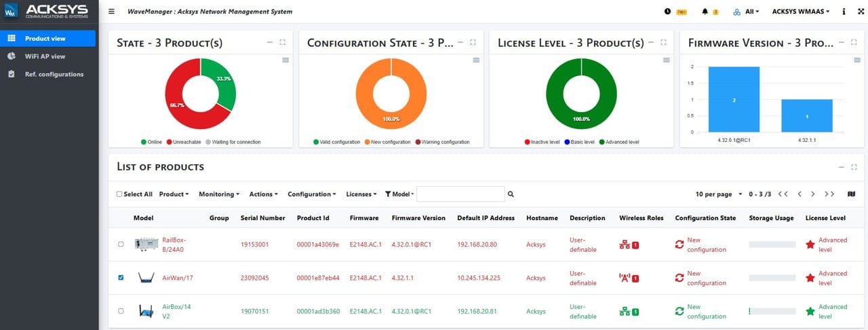
Task: Open the Firmware Version chart menu
Action: pos(857,60)
